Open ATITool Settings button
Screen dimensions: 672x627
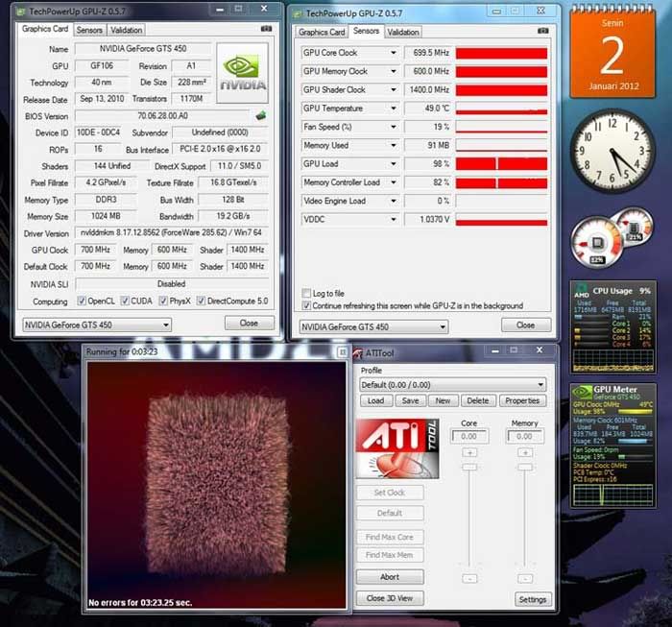pyautogui.click(x=533, y=599)
